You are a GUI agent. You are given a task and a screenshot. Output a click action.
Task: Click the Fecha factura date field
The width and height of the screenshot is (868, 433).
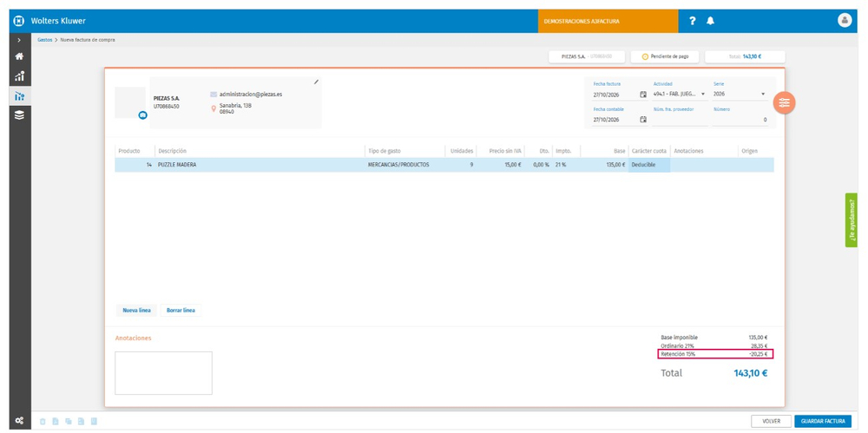[615, 95]
